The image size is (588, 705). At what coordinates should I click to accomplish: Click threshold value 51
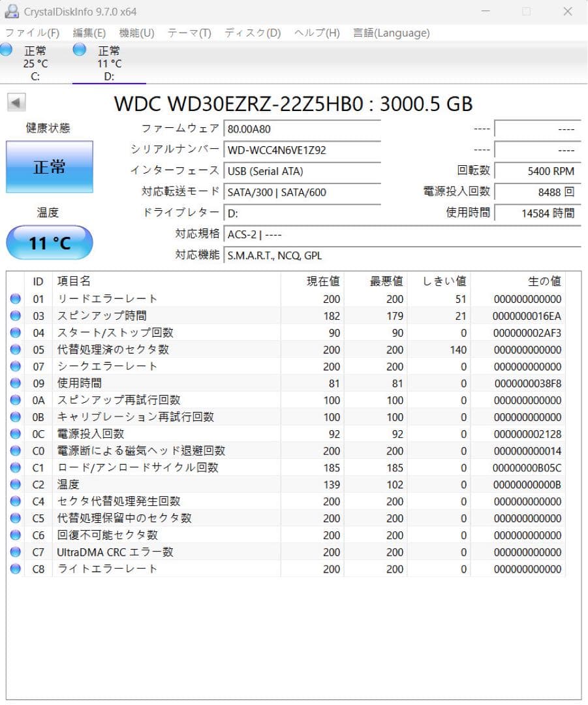461,299
